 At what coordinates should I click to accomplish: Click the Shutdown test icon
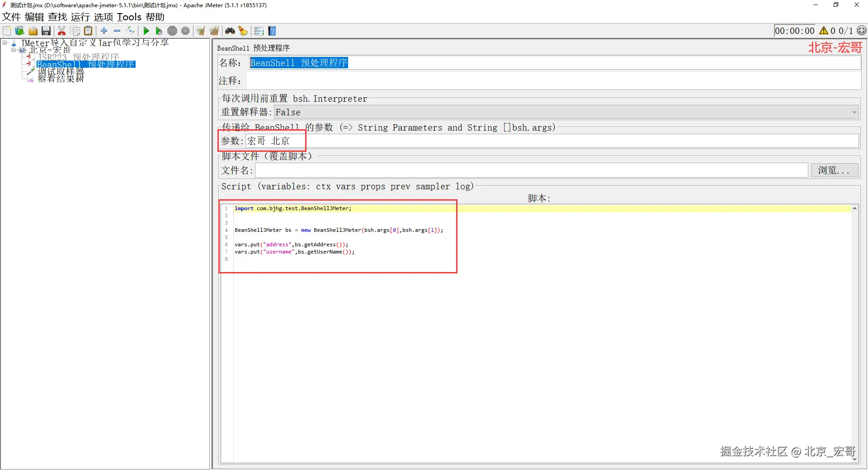(x=185, y=31)
